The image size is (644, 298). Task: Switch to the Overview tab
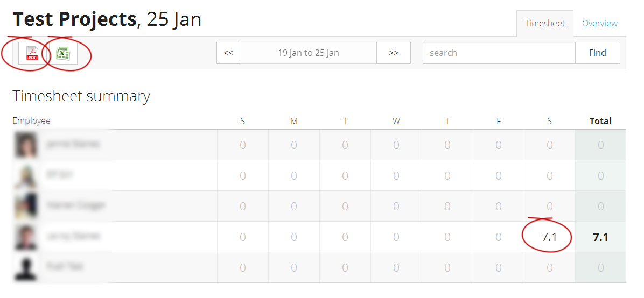600,23
